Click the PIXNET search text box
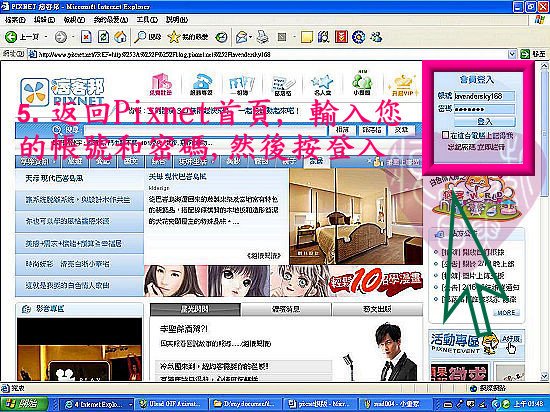This screenshot has height=412, width=550. click(x=205, y=130)
